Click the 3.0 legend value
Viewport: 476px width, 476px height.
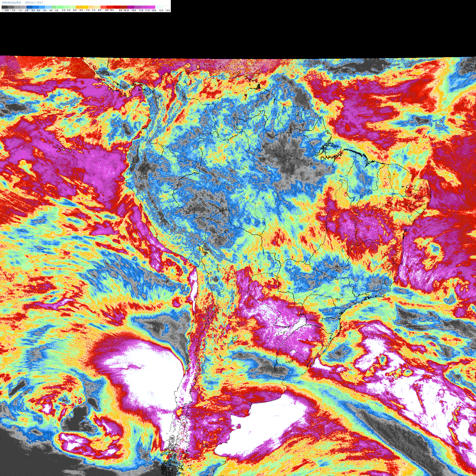(x=38, y=10)
